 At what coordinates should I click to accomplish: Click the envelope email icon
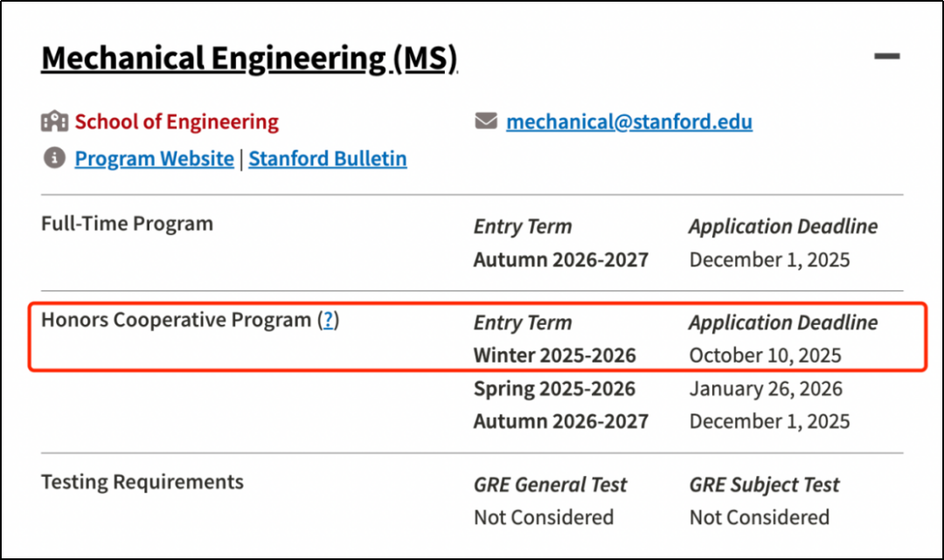(486, 121)
